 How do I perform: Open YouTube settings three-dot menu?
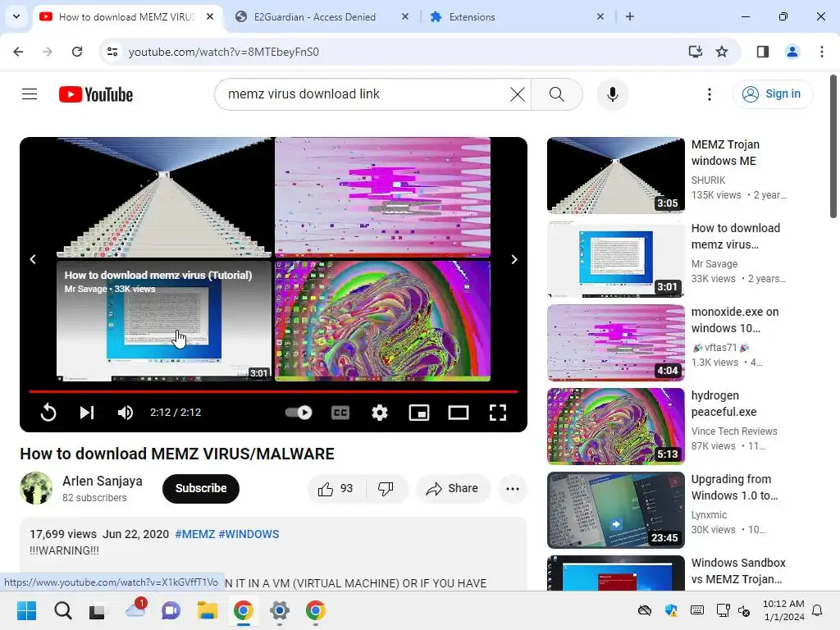click(x=710, y=94)
